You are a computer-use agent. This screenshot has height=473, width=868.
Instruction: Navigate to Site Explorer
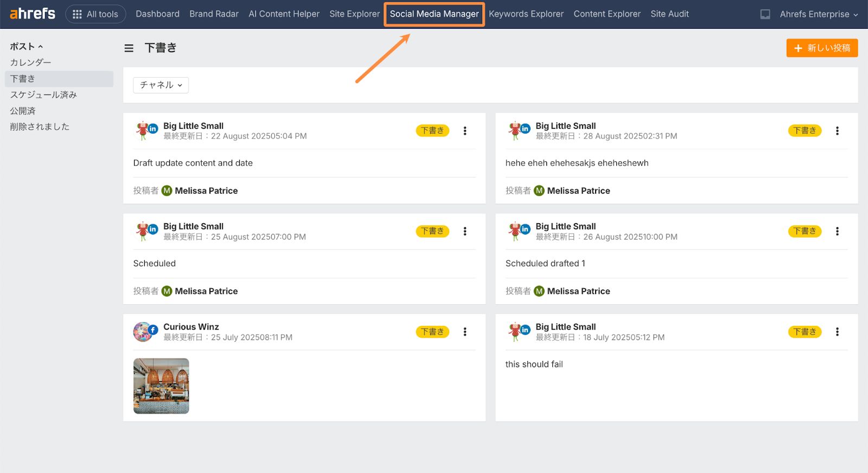pos(354,14)
